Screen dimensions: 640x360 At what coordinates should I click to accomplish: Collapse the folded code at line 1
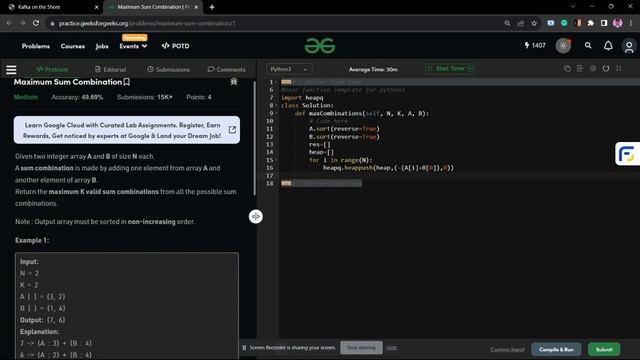pyautogui.click(x=276, y=82)
